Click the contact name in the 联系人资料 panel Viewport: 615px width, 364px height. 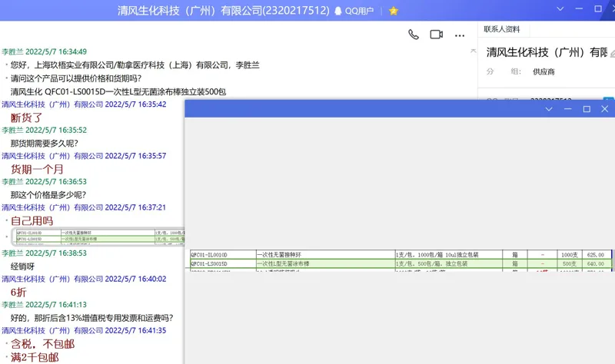547,52
